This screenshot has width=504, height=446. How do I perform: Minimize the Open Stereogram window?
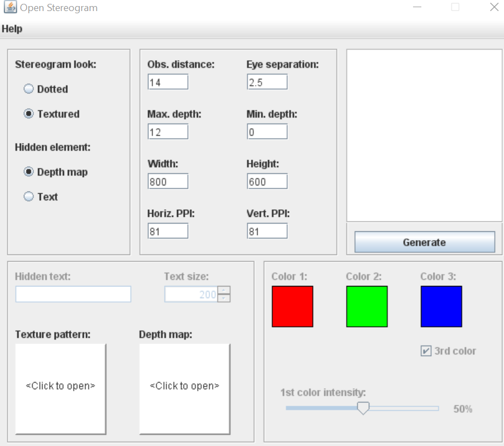pyautogui.click(x=417, y=7)
